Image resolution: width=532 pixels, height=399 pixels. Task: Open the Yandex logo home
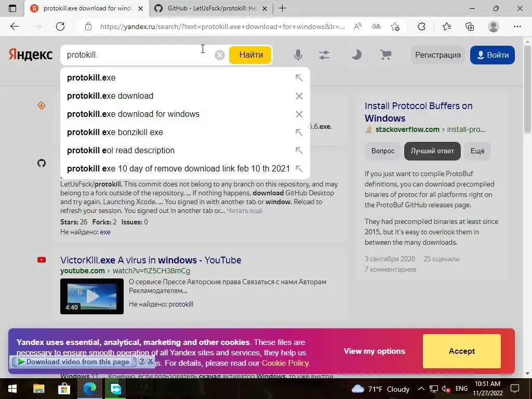[31, 55]
